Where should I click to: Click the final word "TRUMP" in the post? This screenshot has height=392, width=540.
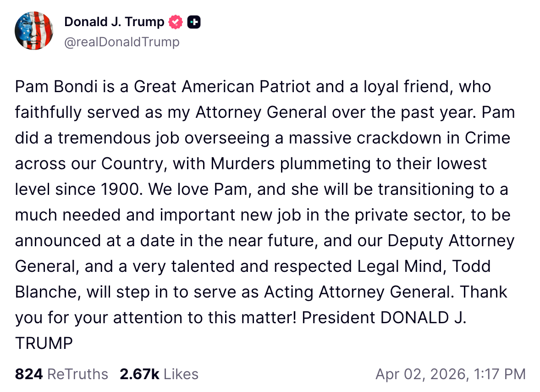coord(44,343)
